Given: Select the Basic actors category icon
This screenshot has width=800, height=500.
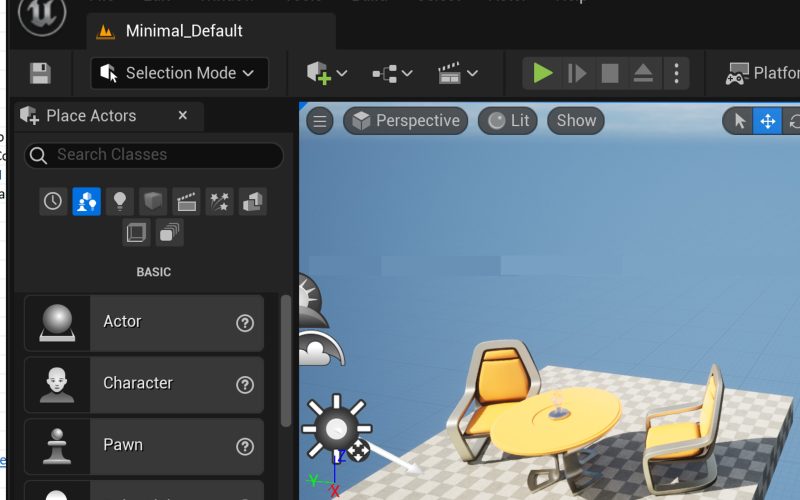Looking at the screenshot, I should pos(87,201).
